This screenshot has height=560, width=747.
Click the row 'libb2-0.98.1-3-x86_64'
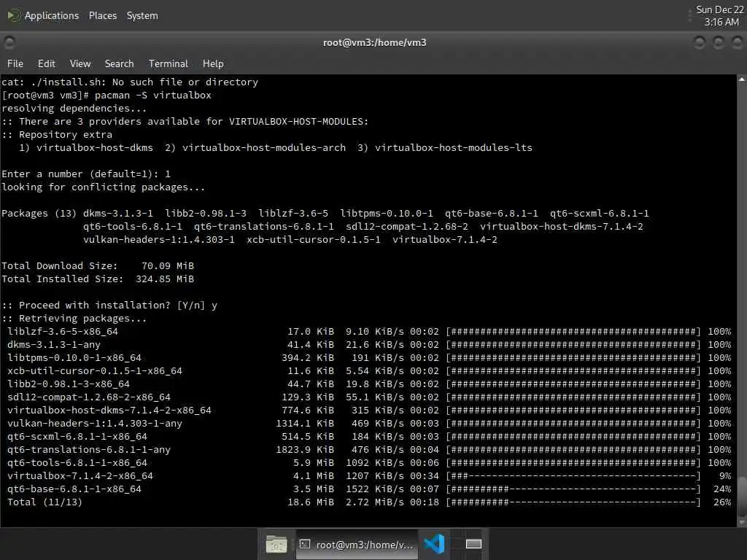point(369,384)
